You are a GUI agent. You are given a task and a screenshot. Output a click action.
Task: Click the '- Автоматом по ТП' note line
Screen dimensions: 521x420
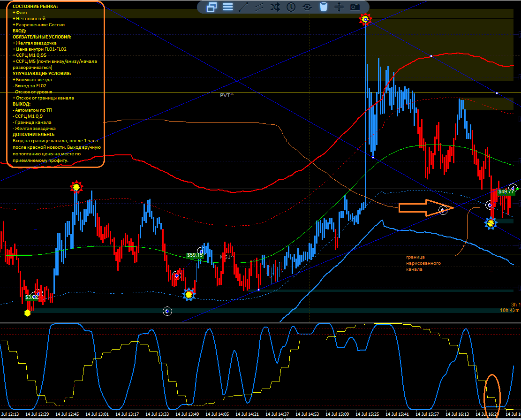tap(32, 110)
